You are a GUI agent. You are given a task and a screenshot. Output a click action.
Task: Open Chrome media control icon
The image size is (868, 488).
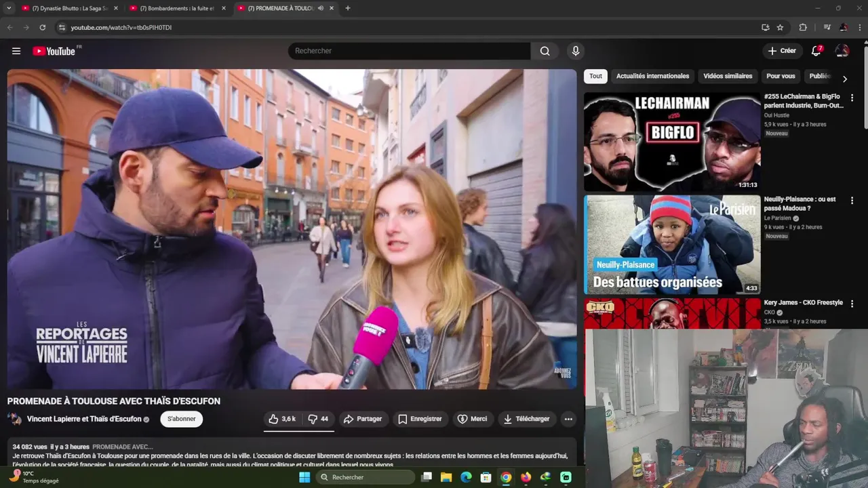(827, 27)
